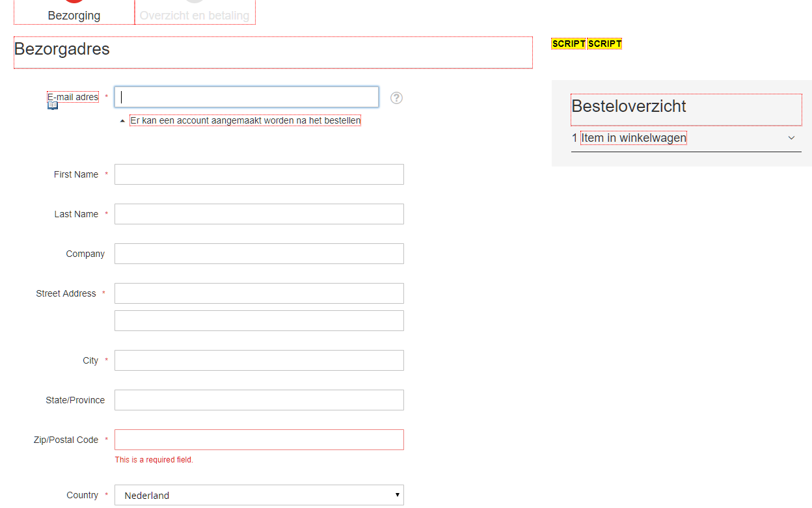Image resolution: width=812 pixels, height=508 pixels.
Task: Click the First Name input box
Action: [259, 174]
